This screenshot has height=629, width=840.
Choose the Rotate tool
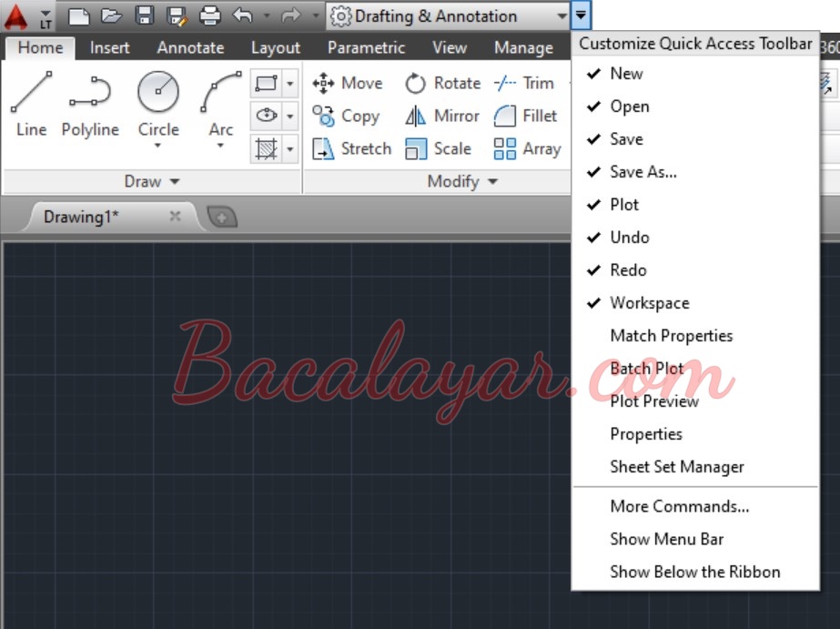coord(442,84)
